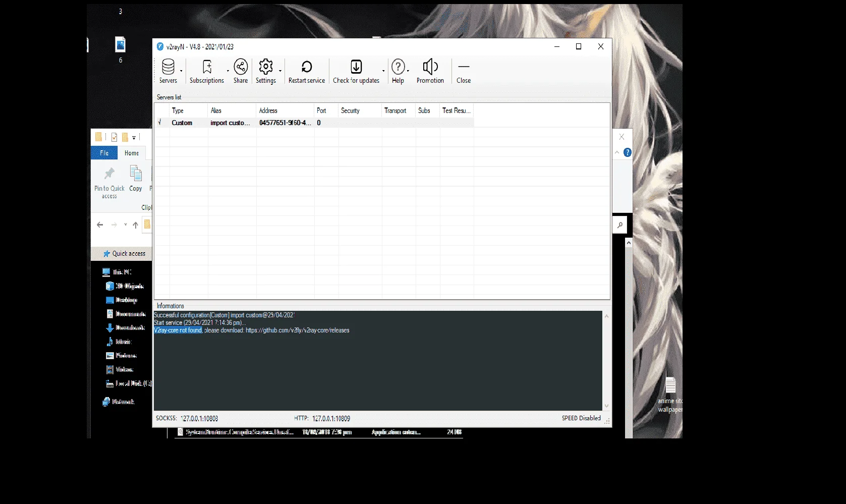Image resolution: width=846 pixels, height=504 pixels.
Task: Click the blue Help icon in Explorer
Action: (628, 152)
